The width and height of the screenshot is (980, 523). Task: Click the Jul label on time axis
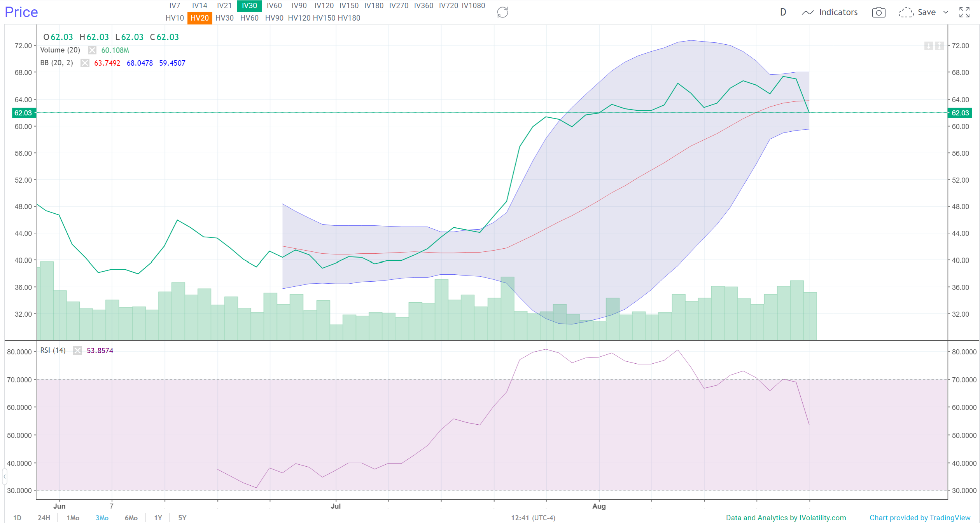(336, 506)
